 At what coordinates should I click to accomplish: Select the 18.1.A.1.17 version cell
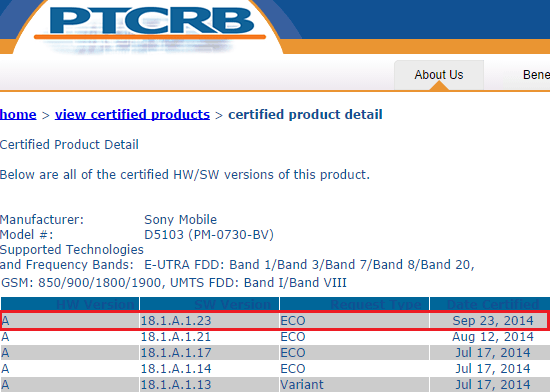click(x=209, y=352)
